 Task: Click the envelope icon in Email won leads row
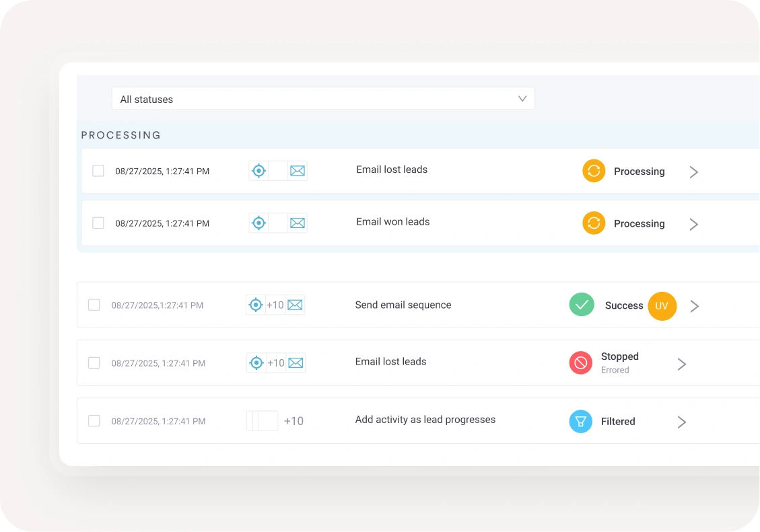click(x=298, y=223)
